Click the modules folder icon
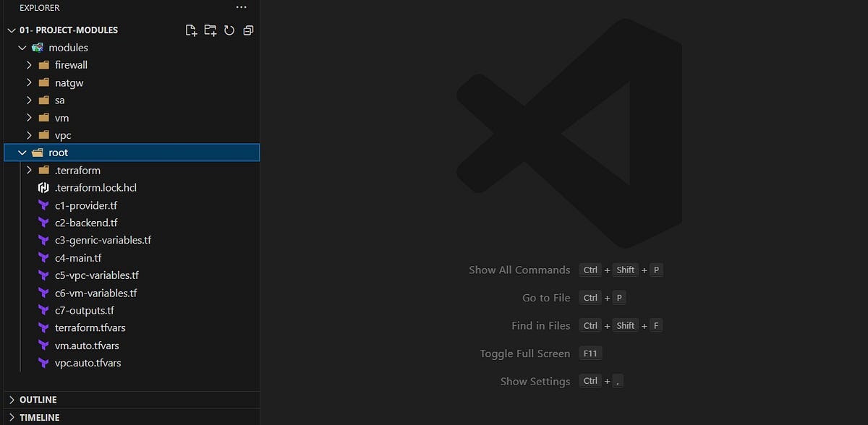 coord(36,48)
